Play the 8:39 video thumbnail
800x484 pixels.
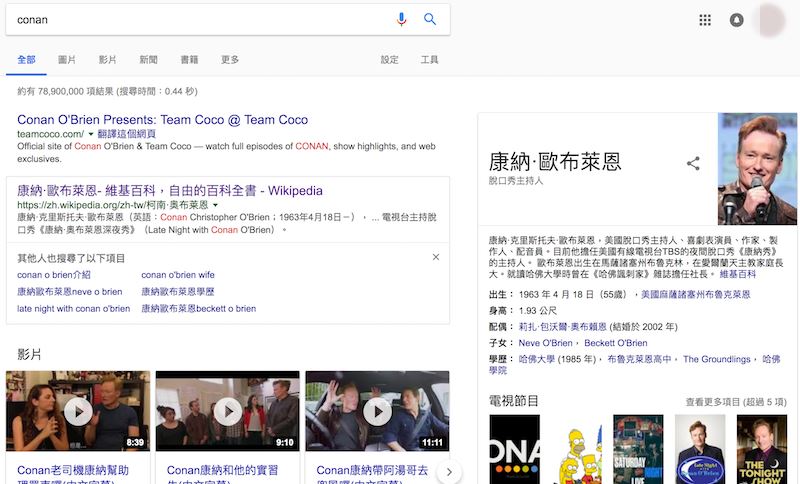point(78,411)
